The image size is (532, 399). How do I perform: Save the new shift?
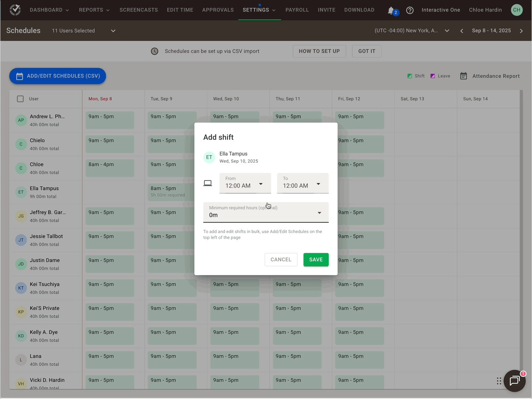point(316,260)
